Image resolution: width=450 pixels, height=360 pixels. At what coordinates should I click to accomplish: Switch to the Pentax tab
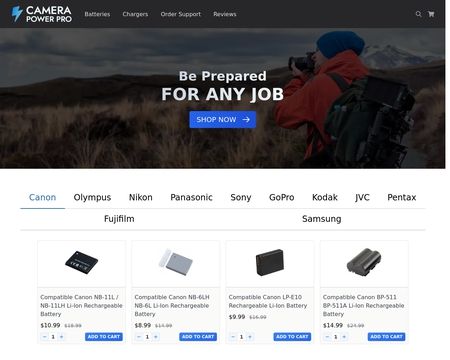point(402,197)
